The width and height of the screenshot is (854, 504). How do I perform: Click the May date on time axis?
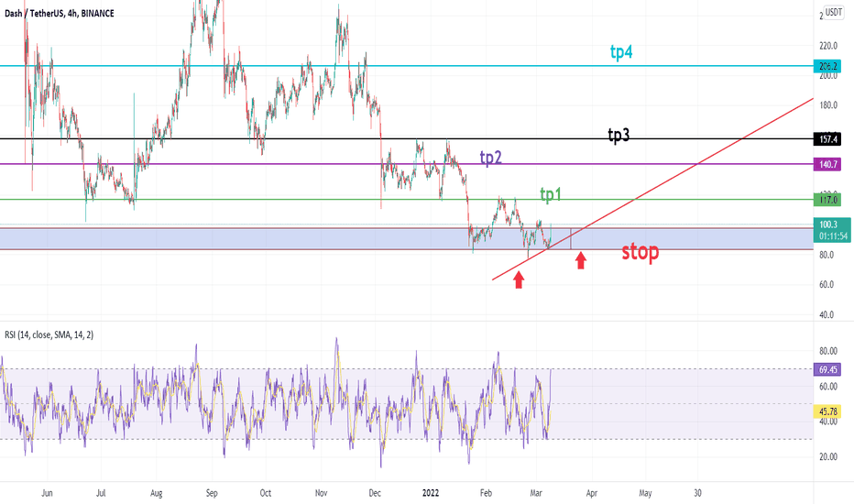point(645,493)
